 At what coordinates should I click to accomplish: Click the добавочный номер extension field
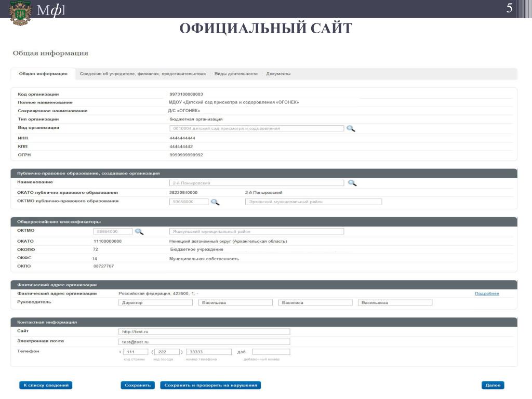271,352
